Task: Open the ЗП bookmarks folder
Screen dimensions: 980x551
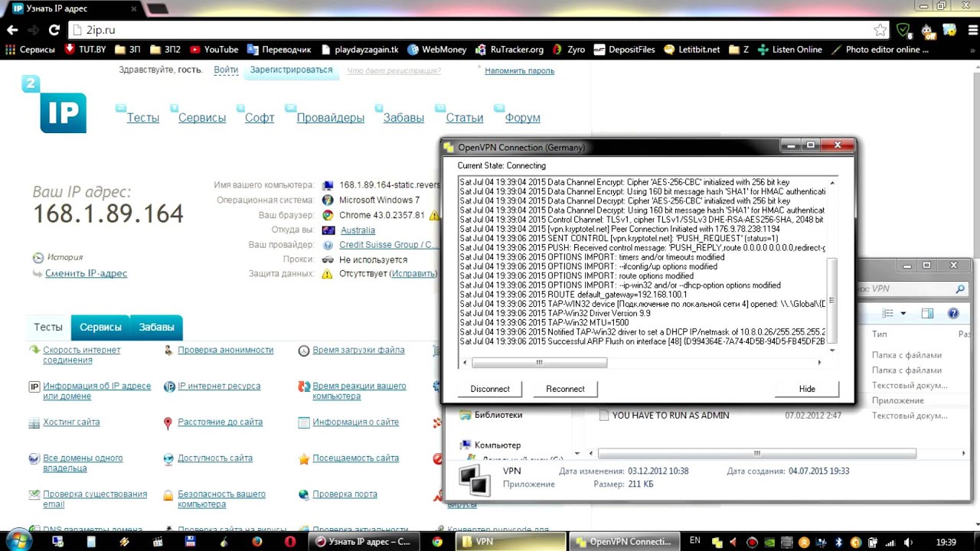Action: pyautogui.click(x=127, y=49)
